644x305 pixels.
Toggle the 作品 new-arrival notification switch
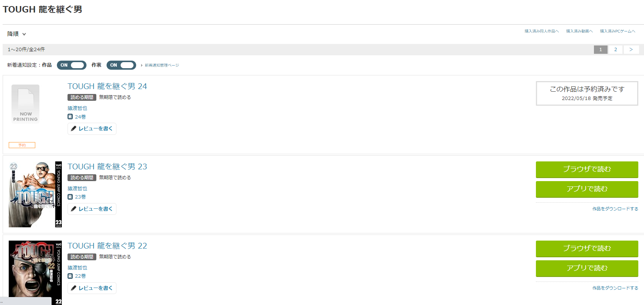tap(72, 65)
